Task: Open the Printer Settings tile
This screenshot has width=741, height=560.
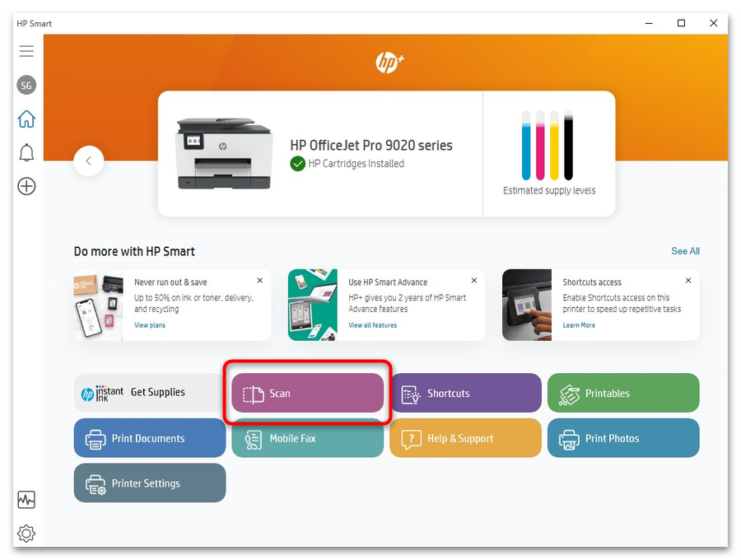Action: 150,483
